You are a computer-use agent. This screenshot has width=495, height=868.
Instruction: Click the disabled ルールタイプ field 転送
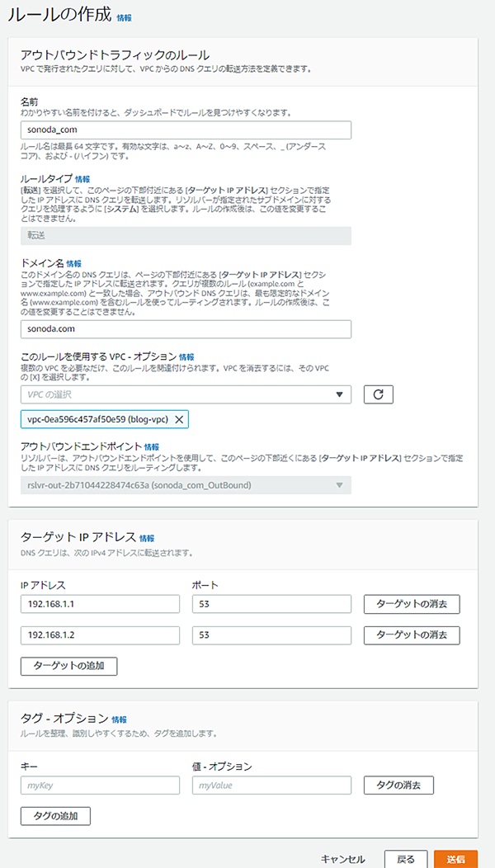(x=186, y=236)
